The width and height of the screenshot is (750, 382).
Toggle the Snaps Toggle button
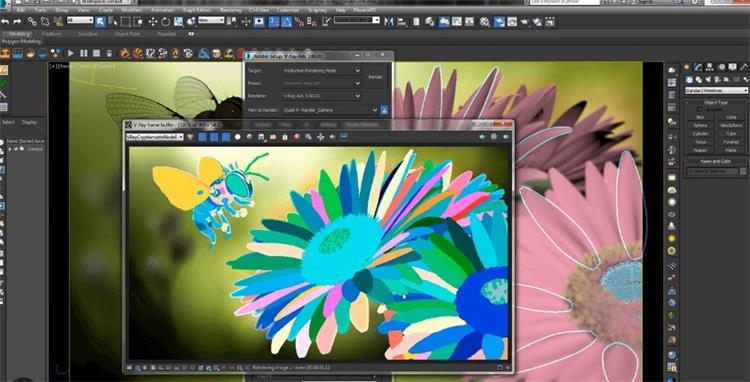(274, 22)
